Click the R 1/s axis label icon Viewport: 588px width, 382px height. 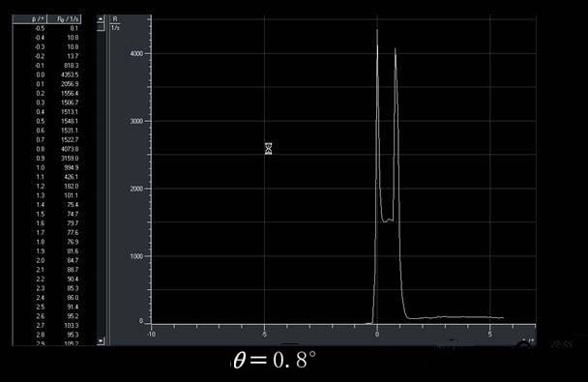(x=115, y=23)
